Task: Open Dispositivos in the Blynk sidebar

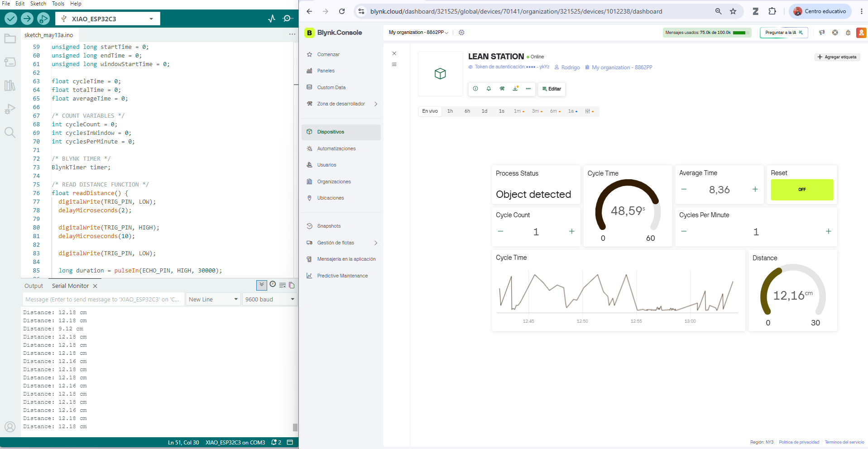Action: click(341, 132)
